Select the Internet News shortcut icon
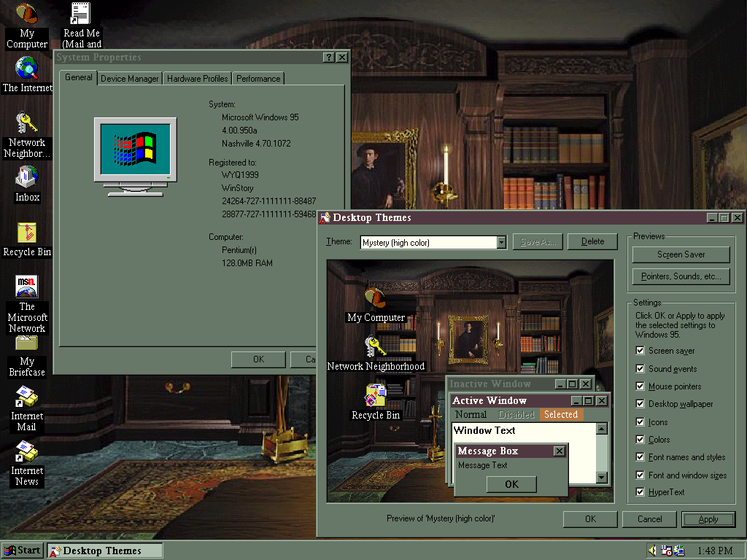 [27, 451]
